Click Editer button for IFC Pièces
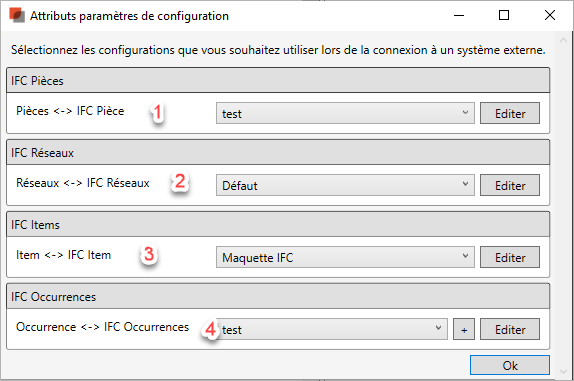 [x=510, y=113]
